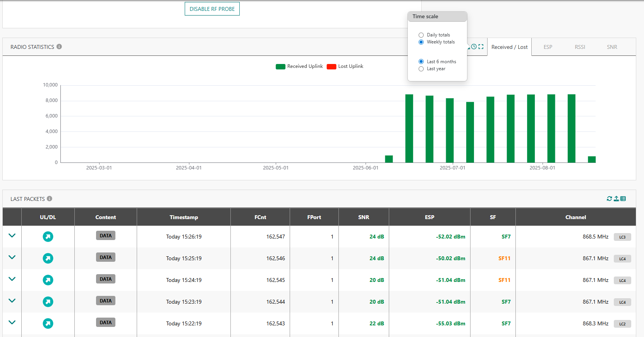Choose the Last 6 months radio option
This screenshot has width=644, height=337.
tap(421, 62)
